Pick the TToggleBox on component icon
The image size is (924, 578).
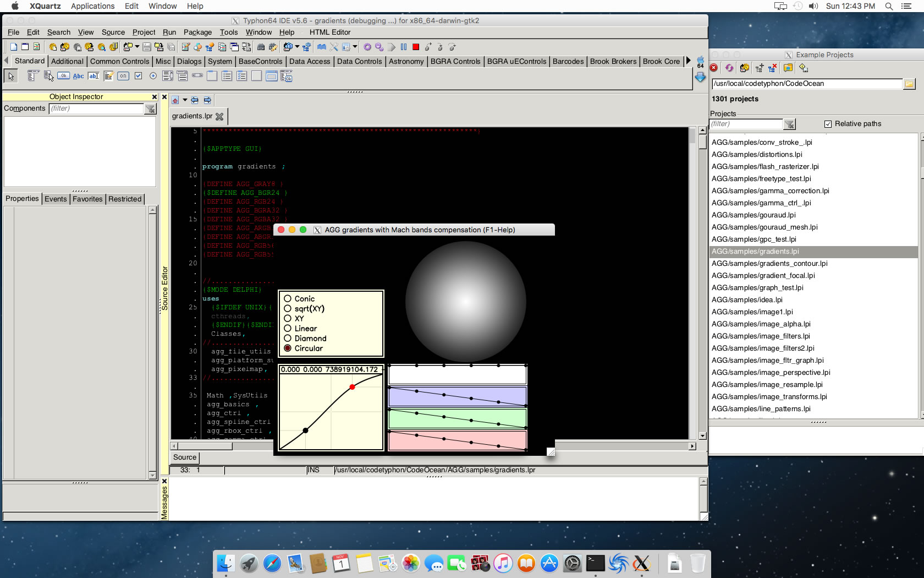(x=123, y=76)
